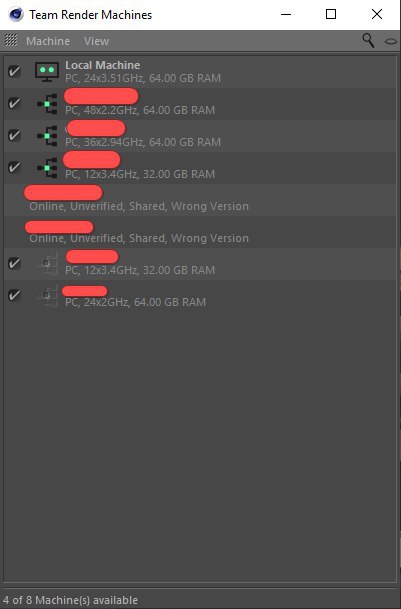401x609 pixels.
Task: Select the Local Machine entry
Action: tap(200, 72)
